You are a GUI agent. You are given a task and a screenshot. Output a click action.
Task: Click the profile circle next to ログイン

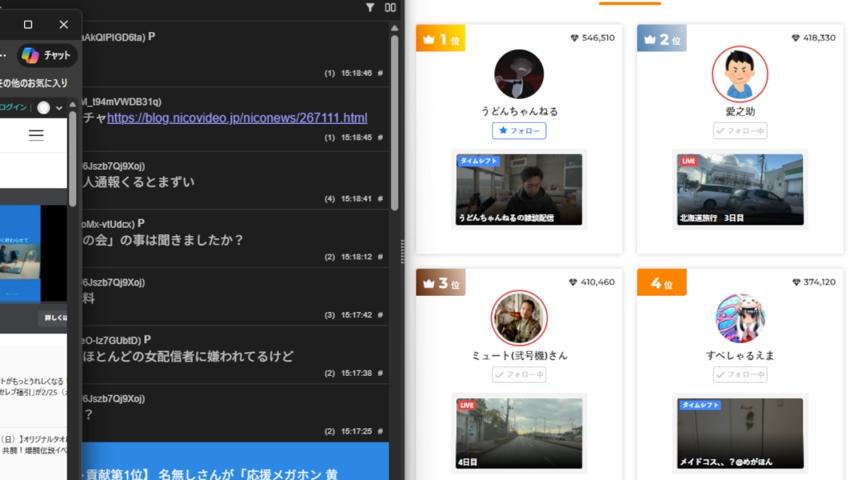[x=44, y=107]
